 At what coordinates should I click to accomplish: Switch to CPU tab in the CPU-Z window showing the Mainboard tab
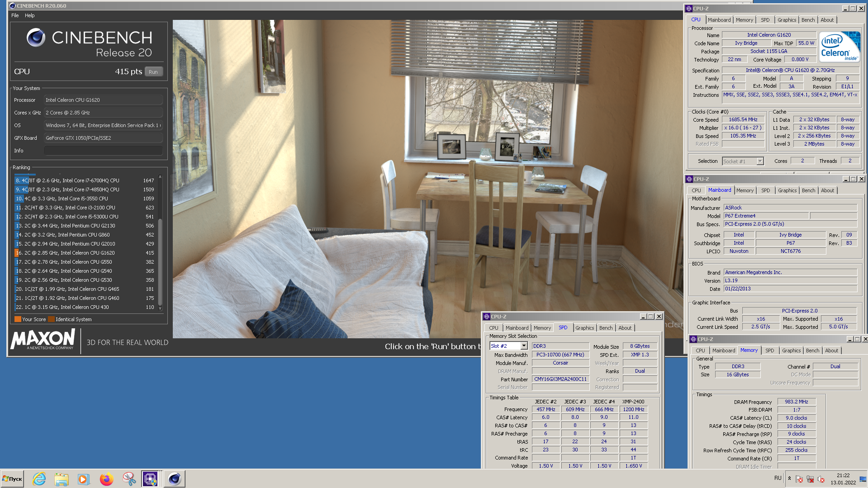[696, 190]
